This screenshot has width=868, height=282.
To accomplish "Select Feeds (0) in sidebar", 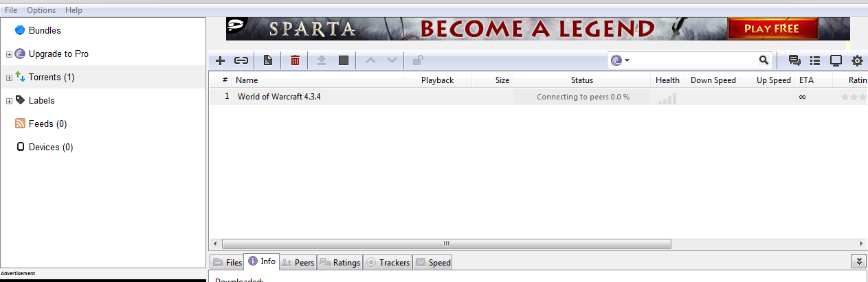I will pos(47,124).
